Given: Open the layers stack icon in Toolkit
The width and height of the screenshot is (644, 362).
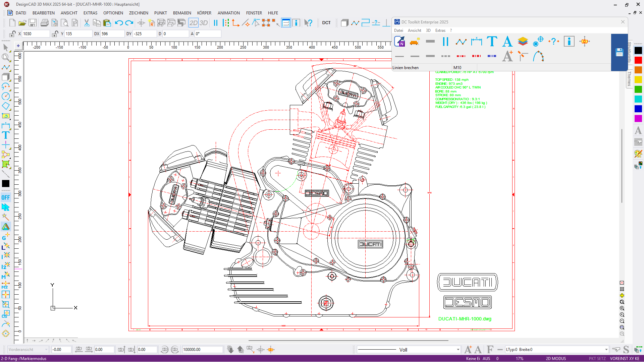Looking at the screenshot, I should tap(523, 42).
